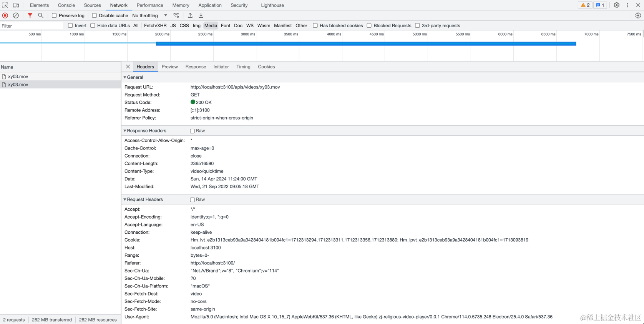This screenshot has width=644, height=324.
Task: Filter requests by Fetch/XHR
Action: (155, 25)
